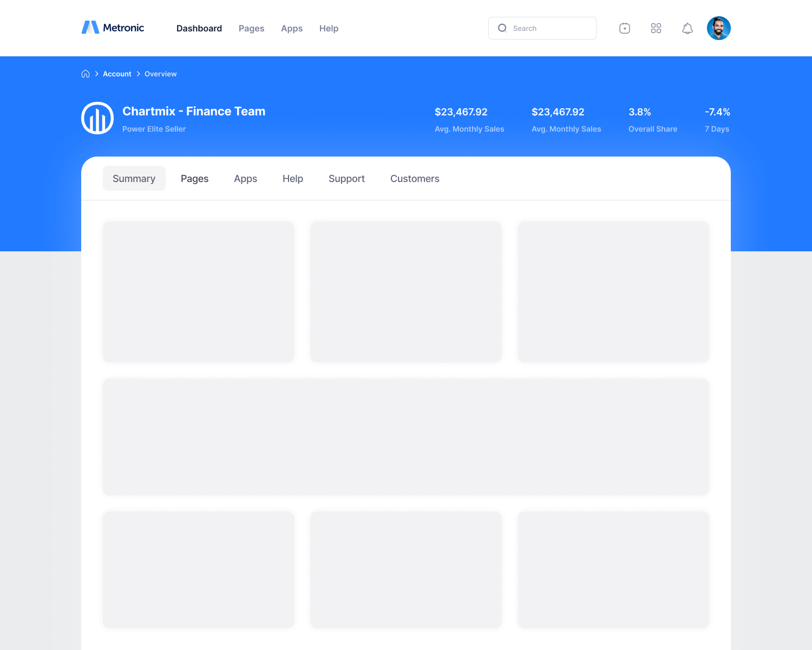Open the user profile avatar

tap(718, 28)
